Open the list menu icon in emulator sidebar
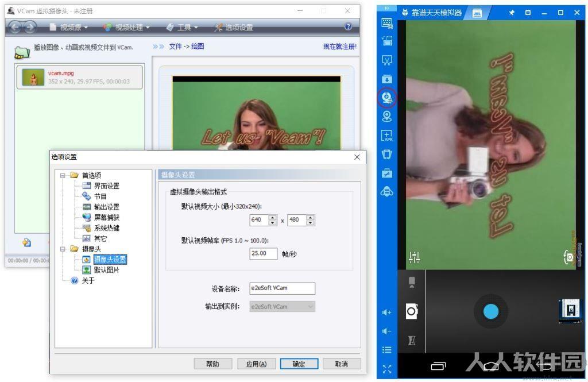 386,350
